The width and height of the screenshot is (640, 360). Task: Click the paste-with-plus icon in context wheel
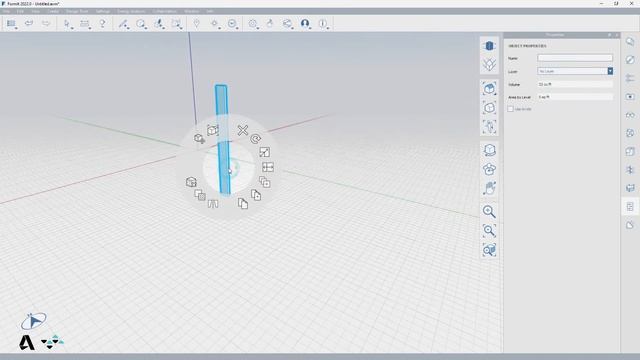pos(256,195)
